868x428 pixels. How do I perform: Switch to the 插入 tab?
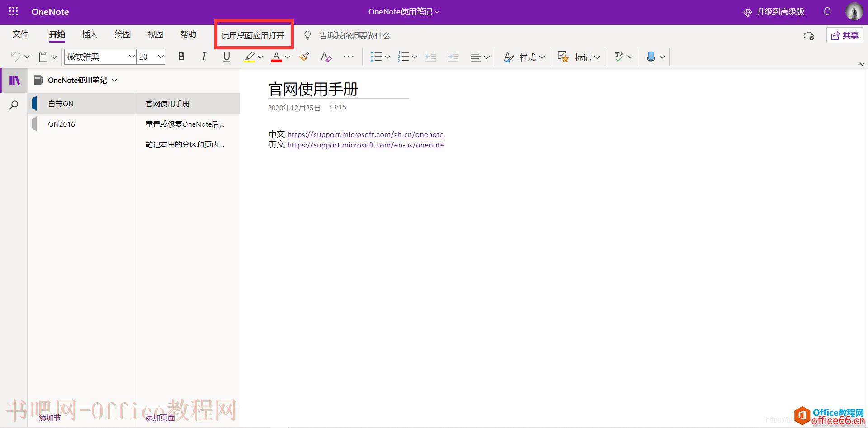click(90, 34)
